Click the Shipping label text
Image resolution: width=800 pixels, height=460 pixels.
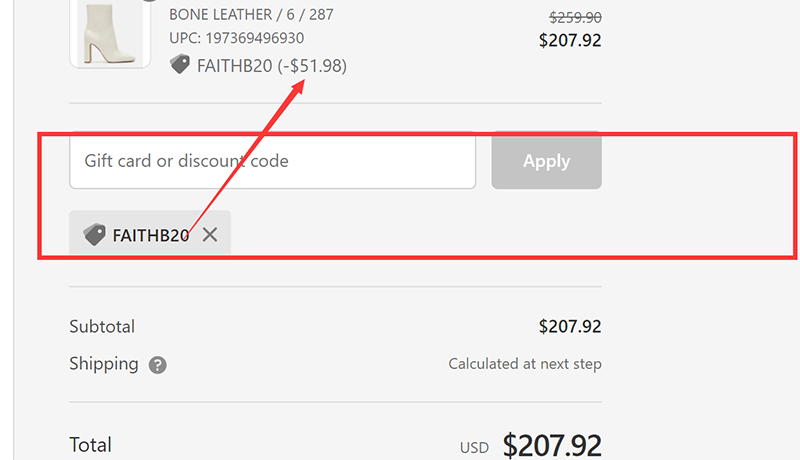(104, 364)
